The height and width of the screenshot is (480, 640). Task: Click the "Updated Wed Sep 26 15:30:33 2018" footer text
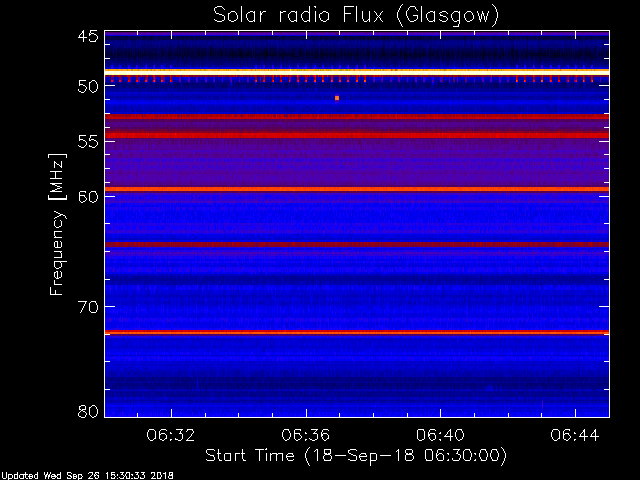click(x=87, y=476)
